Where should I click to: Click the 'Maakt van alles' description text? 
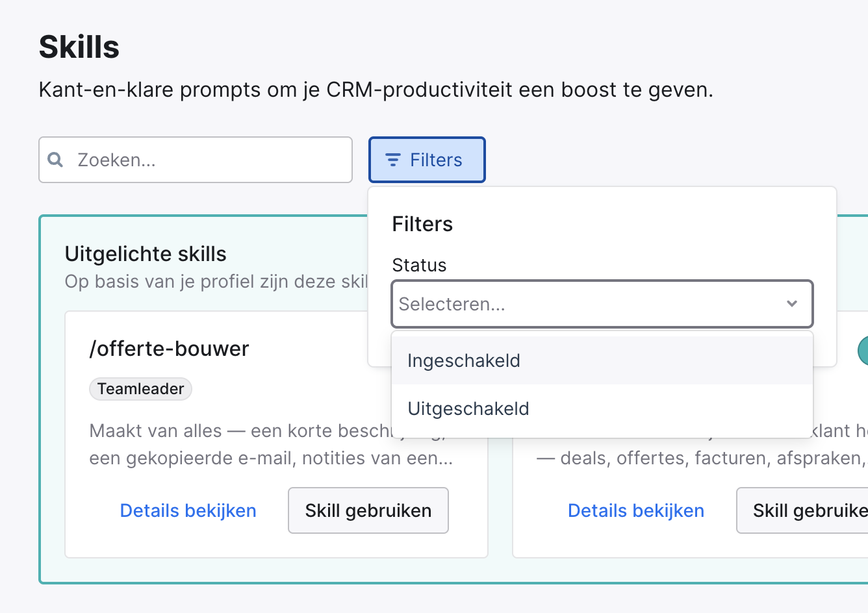pyautogui.click(x=271, y=444)
